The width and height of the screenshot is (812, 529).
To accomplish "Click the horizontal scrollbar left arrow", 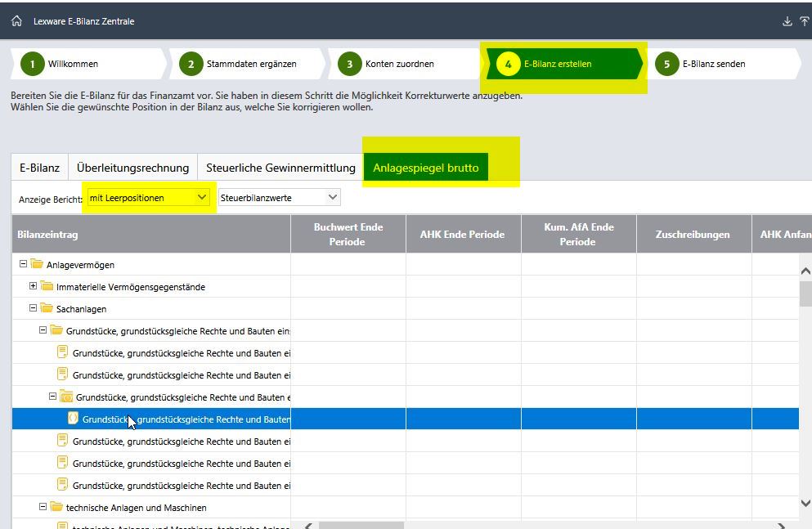I will 308,526.
